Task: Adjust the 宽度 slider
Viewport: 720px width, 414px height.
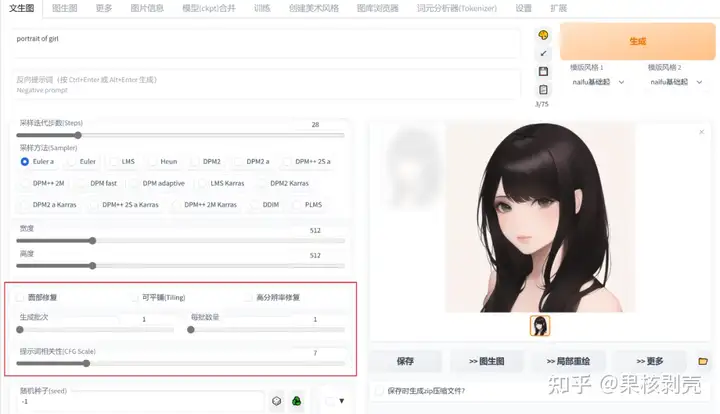Action: coord(180,241)
